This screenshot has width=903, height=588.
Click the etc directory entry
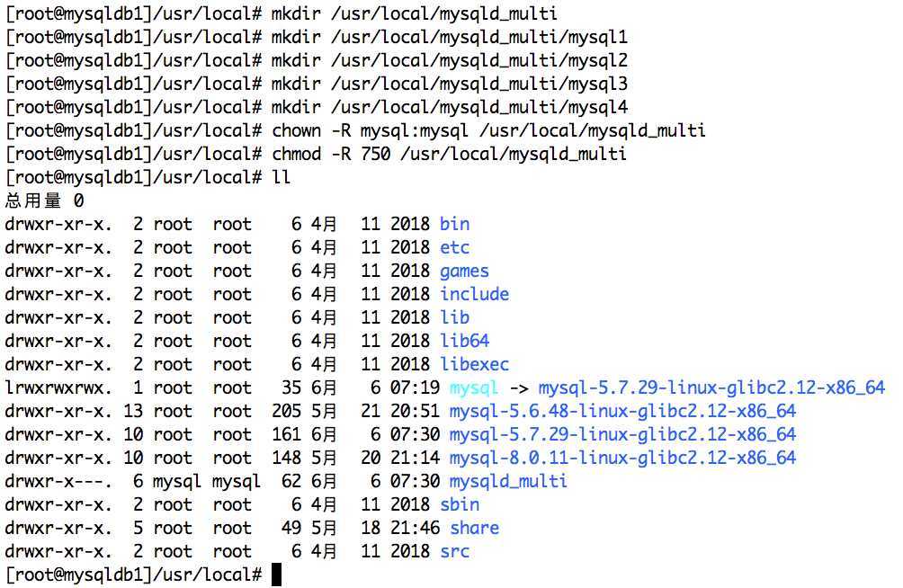pos(455,247)
